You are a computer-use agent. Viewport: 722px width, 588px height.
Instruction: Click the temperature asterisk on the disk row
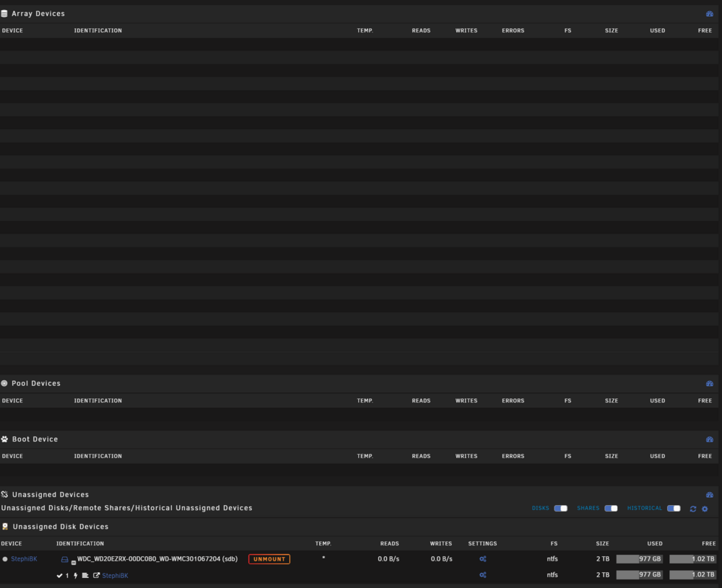tap(323, 558)
